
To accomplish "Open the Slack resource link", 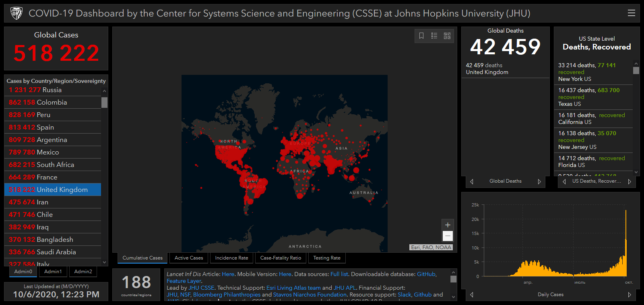I will tap(405, 295).
